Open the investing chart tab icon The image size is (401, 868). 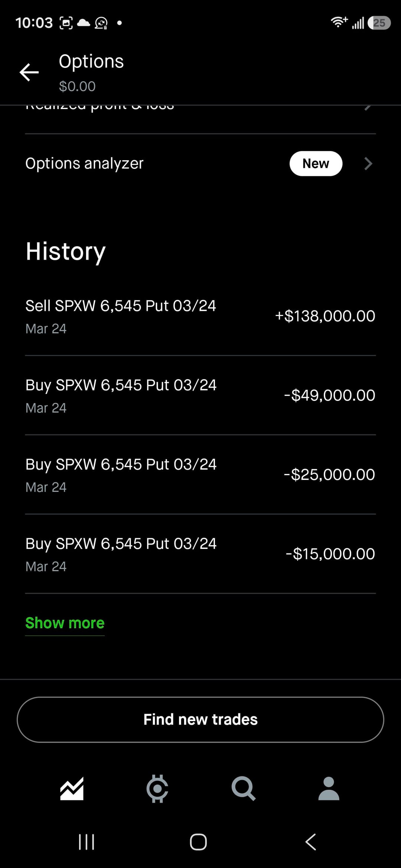[72, 788]
